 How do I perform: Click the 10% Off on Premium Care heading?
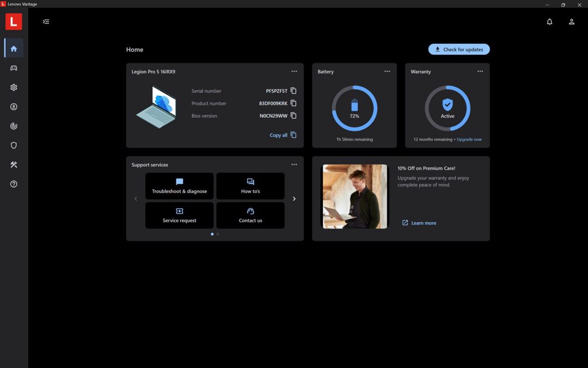click(x=426, y=168)
